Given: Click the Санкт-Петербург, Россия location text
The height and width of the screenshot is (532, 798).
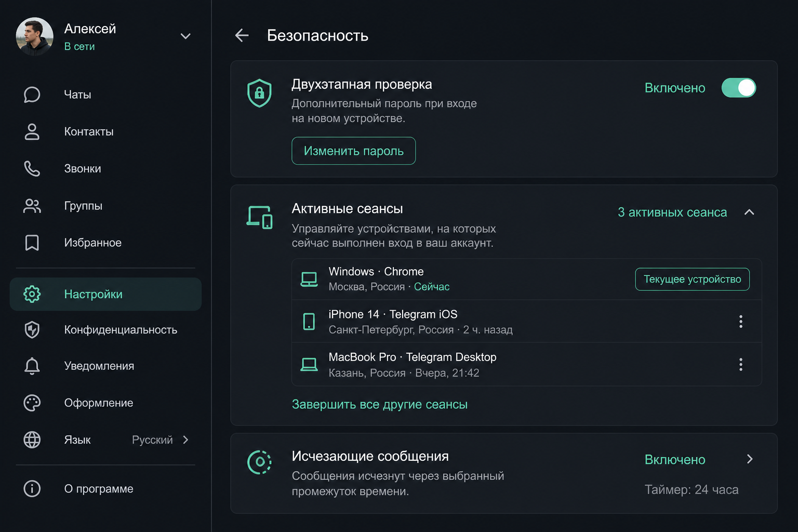Looking at the screenshot, I should pos(391,330).
